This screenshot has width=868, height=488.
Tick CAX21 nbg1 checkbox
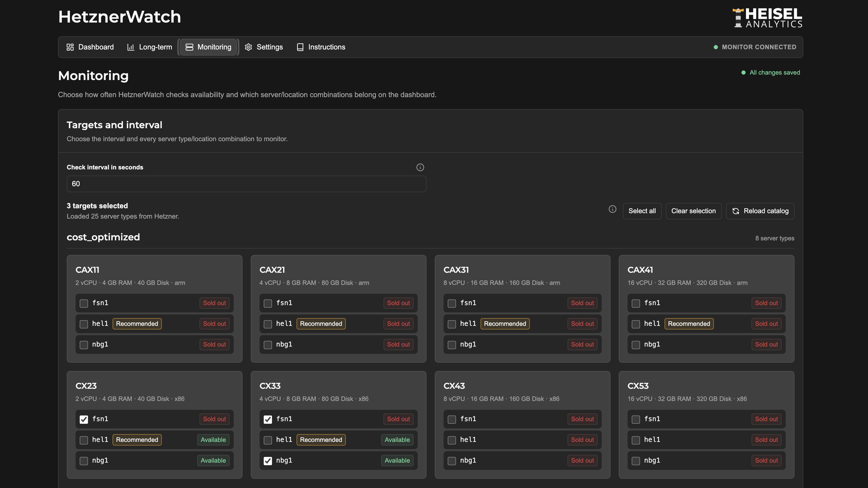point(268,345)
